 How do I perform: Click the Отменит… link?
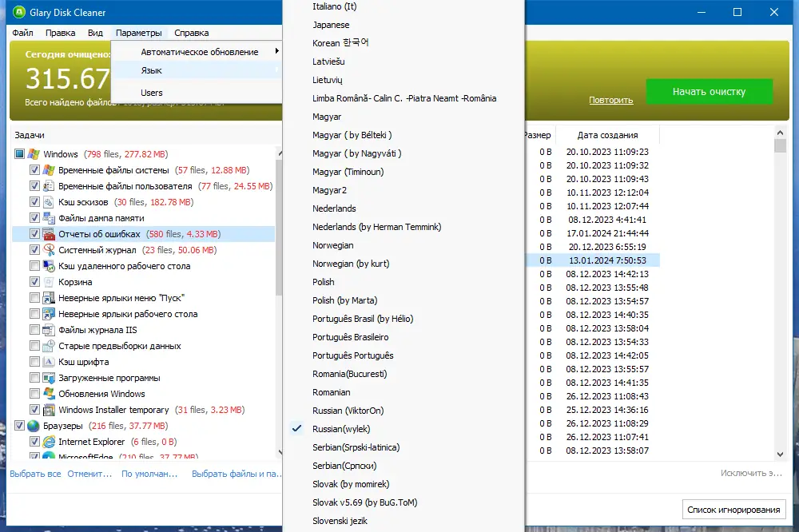tap(89, 474)
